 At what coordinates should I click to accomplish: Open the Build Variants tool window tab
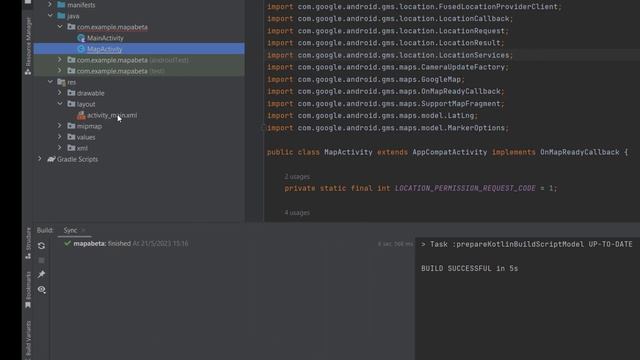click(28, 340)
